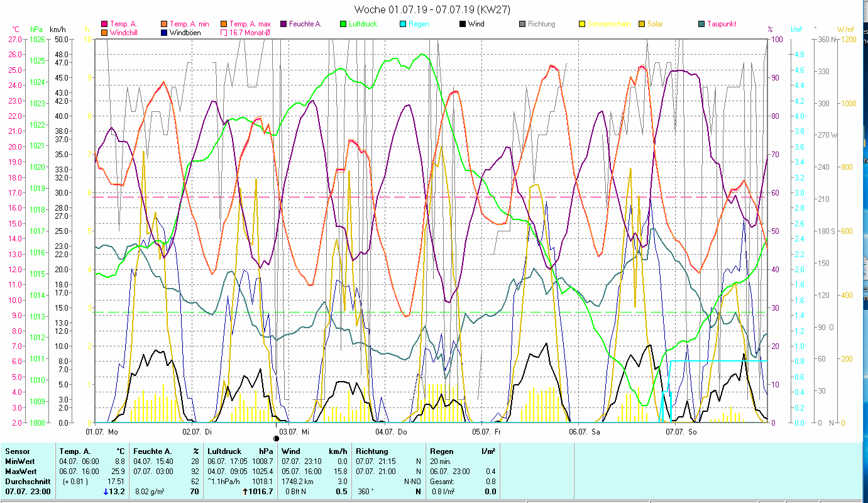Viewport: 868px width, 503px height.
Task: Click the yellow Sonnenschein legend swatch
Action: coord(582,25)
